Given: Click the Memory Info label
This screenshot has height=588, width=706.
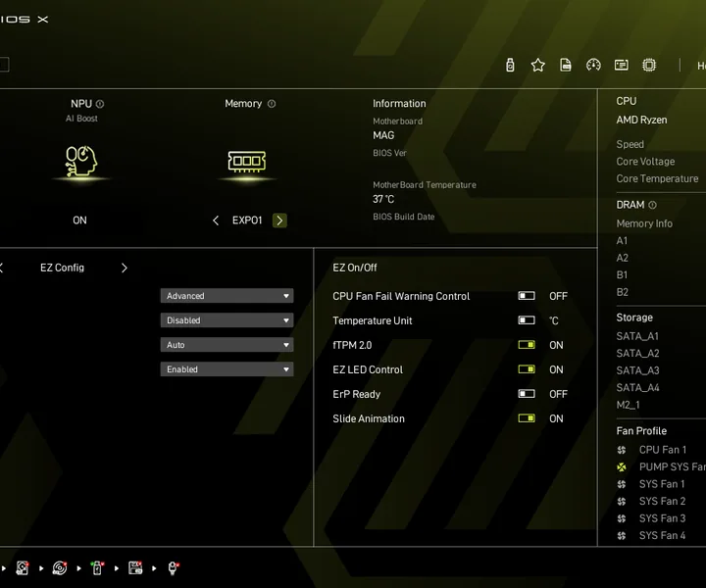Looking at the screenshot, I should 644,223.
